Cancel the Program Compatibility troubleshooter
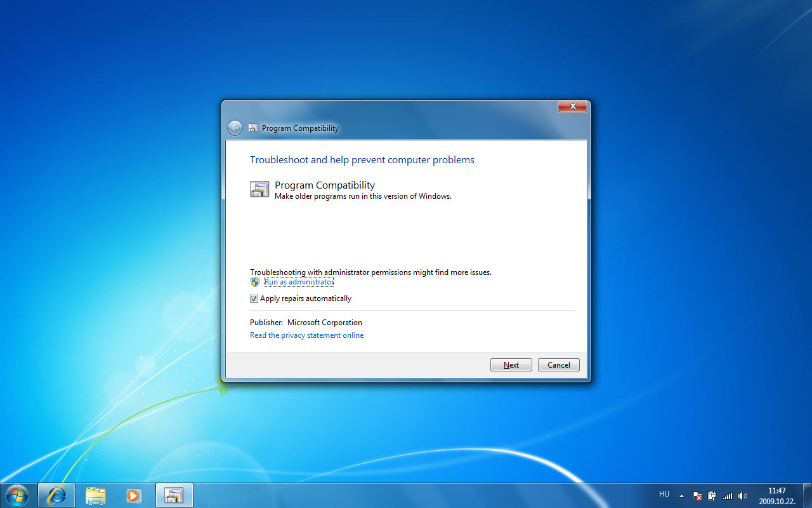 click(x=558, y=365)
